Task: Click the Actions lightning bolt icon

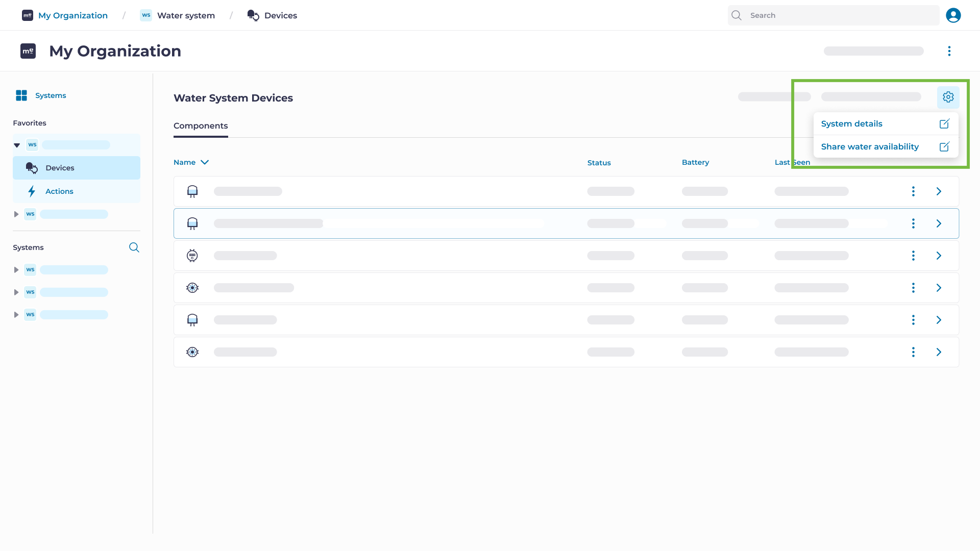Action: (x=32, y=191)
